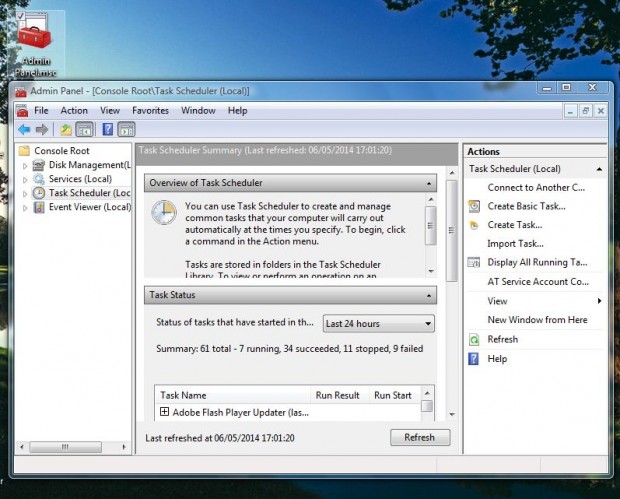620x499 pixels.
Task: Click Create Basic Task in the Actions pane
Action: click(x=526, y=206)
